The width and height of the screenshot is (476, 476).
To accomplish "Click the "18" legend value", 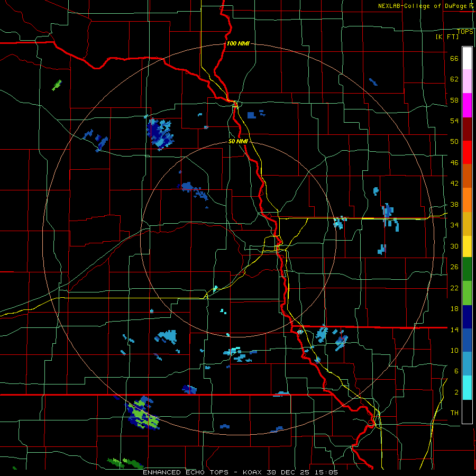I will click(x=454, y=309).
